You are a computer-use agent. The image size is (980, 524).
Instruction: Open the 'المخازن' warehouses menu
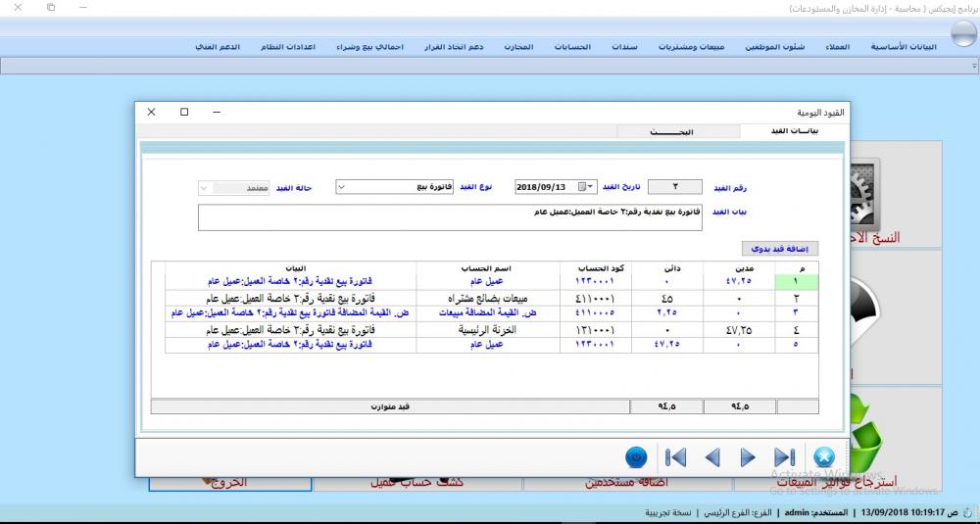tap(518, 47)
